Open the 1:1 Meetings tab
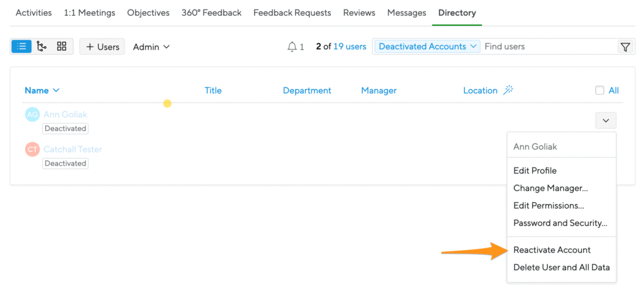Screen dimensions: 644x291 [x=89, y=13]
